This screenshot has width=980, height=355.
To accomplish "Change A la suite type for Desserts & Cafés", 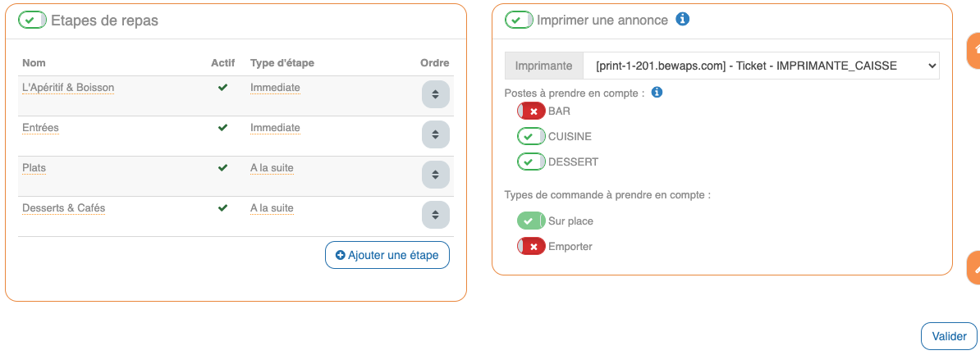I will (272, 208).
